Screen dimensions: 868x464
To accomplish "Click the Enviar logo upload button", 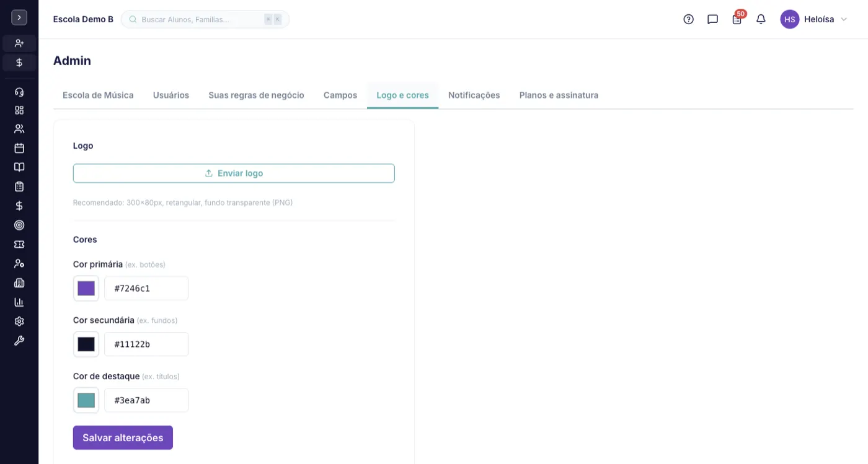I will click(x=234, y=173).
